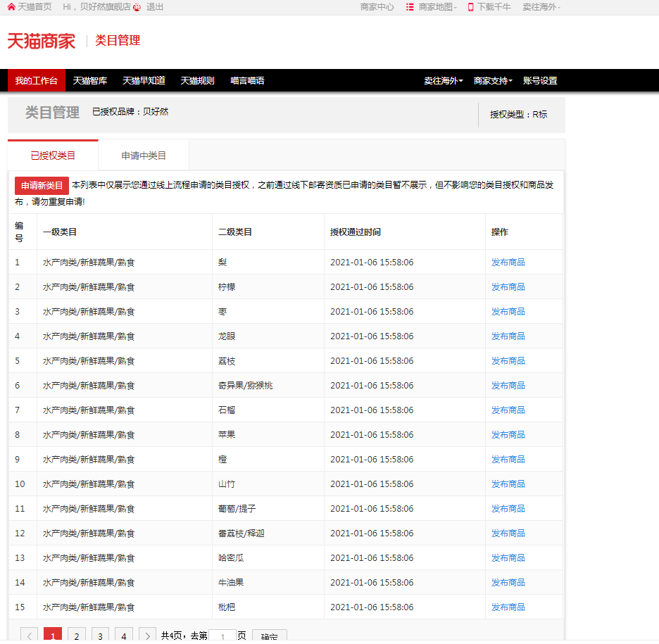
Task: Click the 确定 button in pagination
Action: pos(270,636)
